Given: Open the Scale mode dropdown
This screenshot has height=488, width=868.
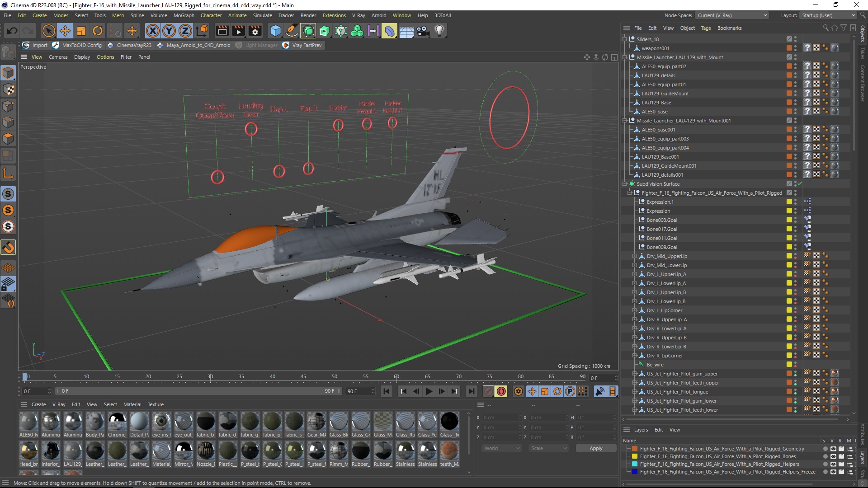Looking at the screenshot, I should 549,448.
